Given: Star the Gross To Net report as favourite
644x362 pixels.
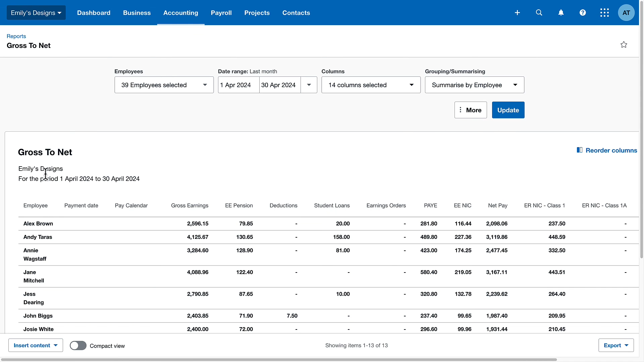Looking at the screenshot, I should point(624,45).
